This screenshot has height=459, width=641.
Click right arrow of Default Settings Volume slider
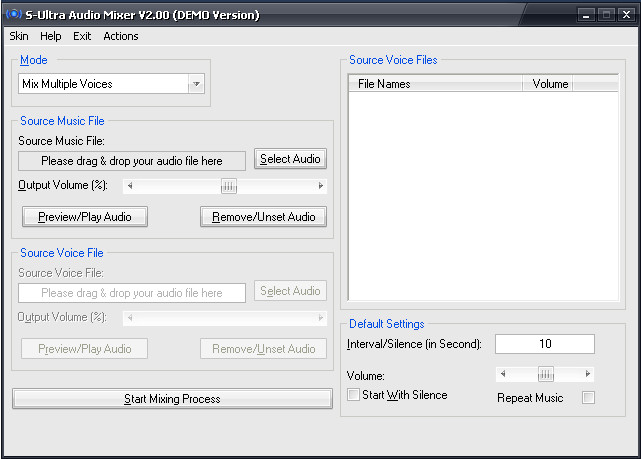pyautogui.click(x=588, y=374)
